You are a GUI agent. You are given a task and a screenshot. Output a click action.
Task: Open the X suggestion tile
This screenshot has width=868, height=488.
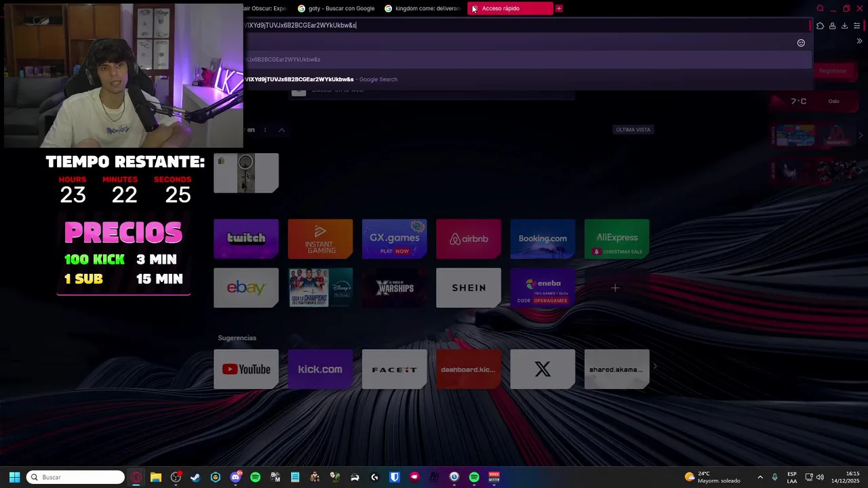(x=542, y=369)
